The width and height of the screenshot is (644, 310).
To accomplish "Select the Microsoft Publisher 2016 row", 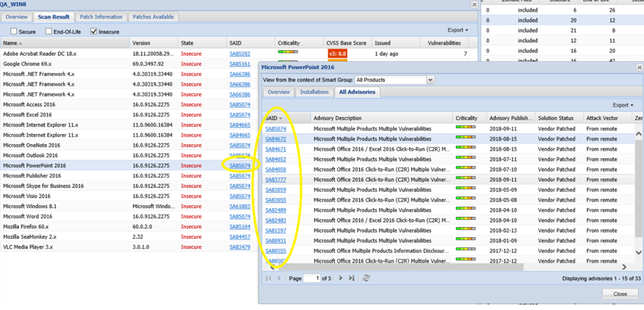I will [129, 176].
